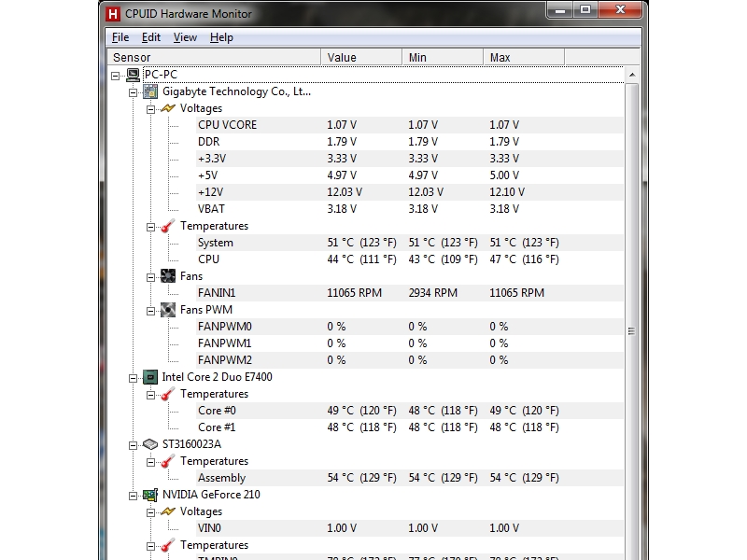Screen dimensions: 747x560
Task: Select the FANPWM0 row
Action: (410, 327)
